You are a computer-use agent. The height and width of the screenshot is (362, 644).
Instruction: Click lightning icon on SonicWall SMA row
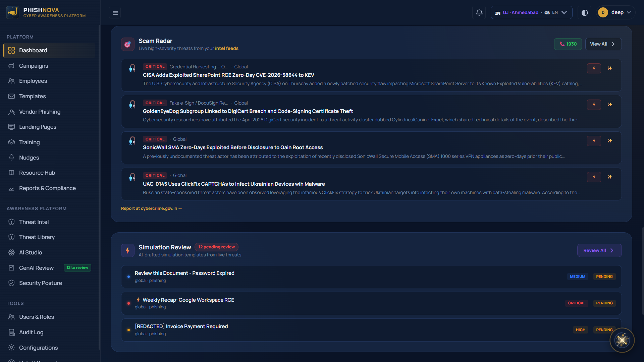coord(594,141)
